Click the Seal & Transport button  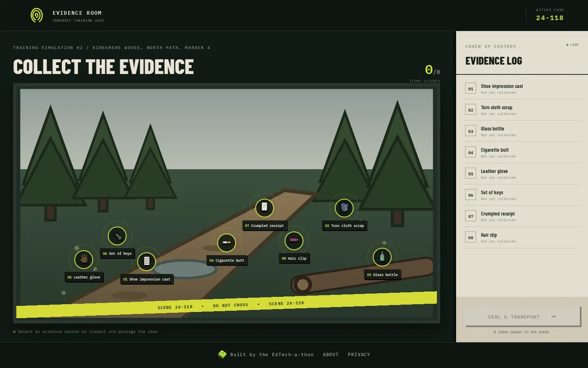(522, 317)
